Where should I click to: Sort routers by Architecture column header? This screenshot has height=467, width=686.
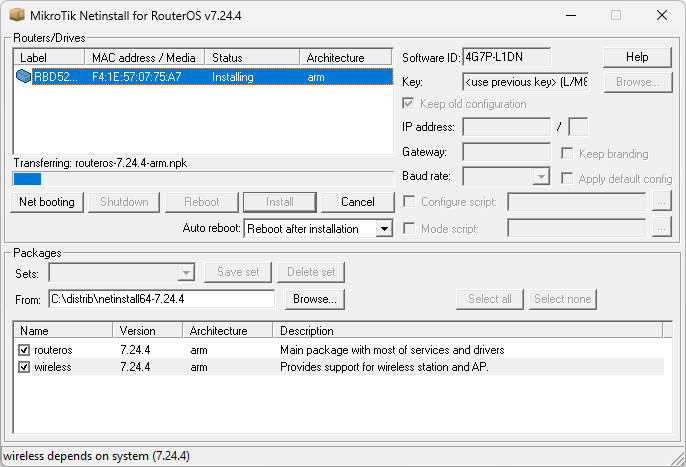(x=346, y=57)
